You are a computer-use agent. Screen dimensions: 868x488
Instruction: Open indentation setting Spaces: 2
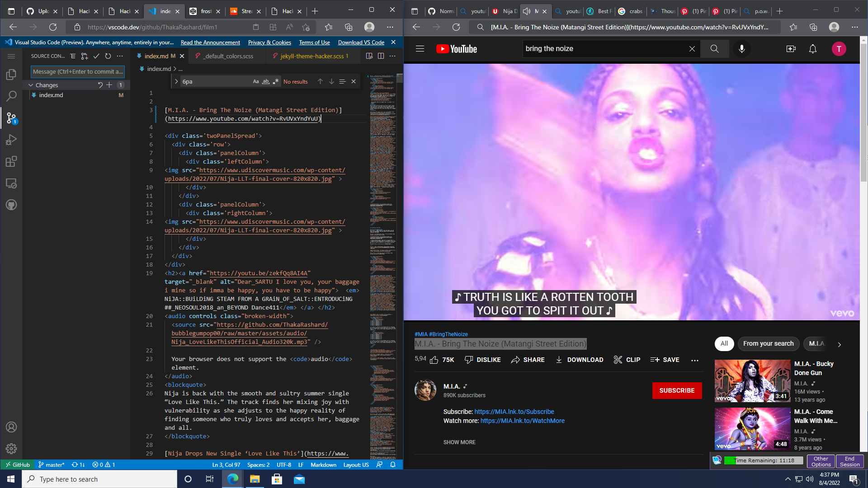pyautogui.click(x=258, y=465)
